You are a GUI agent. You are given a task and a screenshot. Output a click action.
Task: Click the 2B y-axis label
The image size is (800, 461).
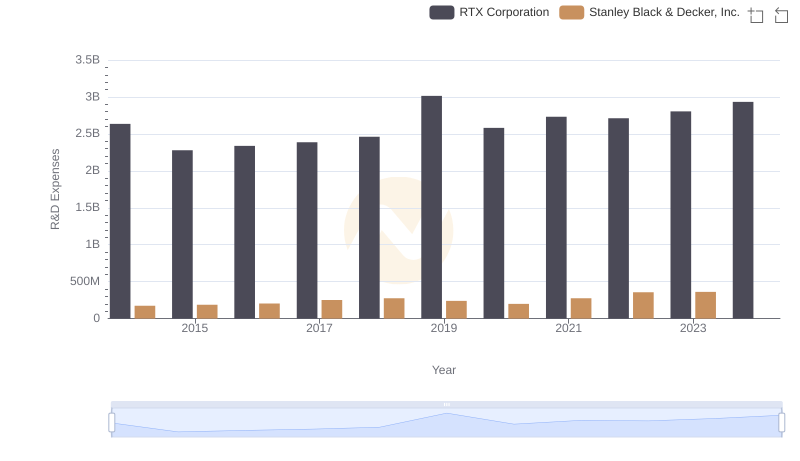coord(92,170)
